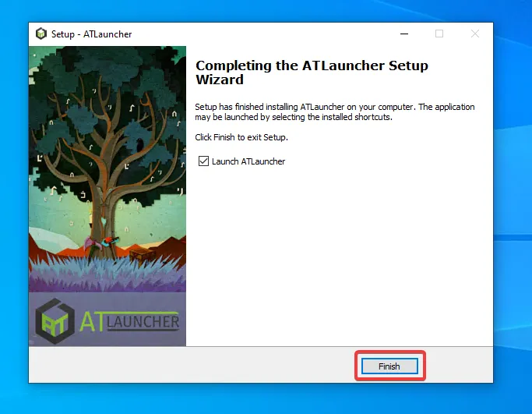The image size is (532, 414).
Task: Click the "Setup has finished installing" description paragraph
Action: pos(333,112)
